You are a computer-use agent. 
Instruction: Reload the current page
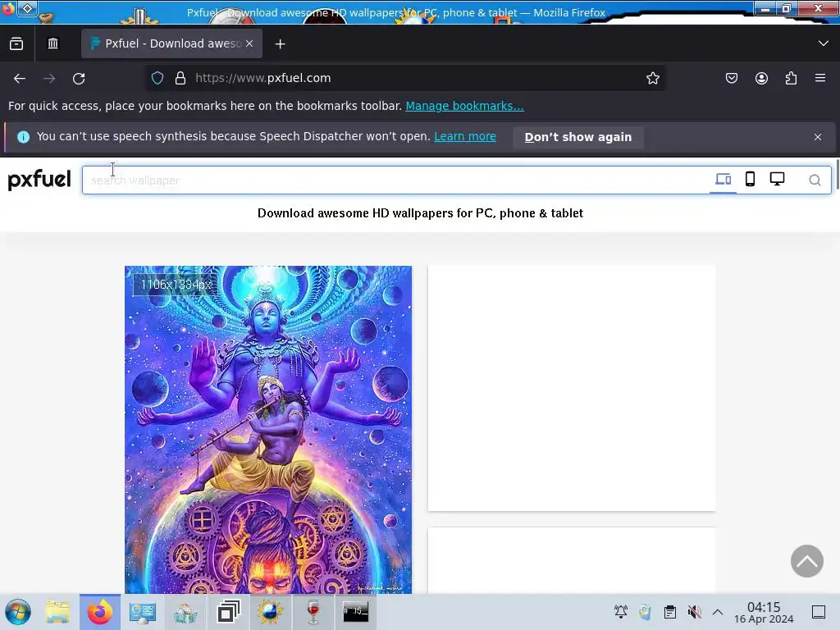(x=79, y=78)
